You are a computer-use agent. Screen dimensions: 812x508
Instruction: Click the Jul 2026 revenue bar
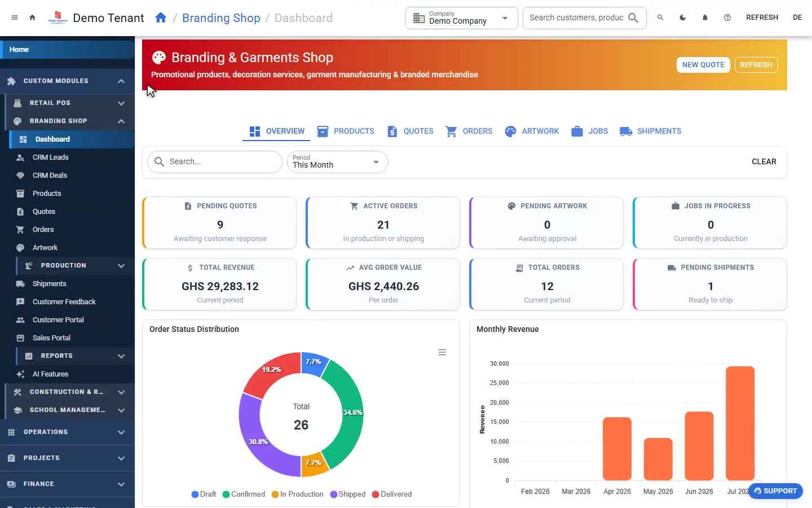740,423
